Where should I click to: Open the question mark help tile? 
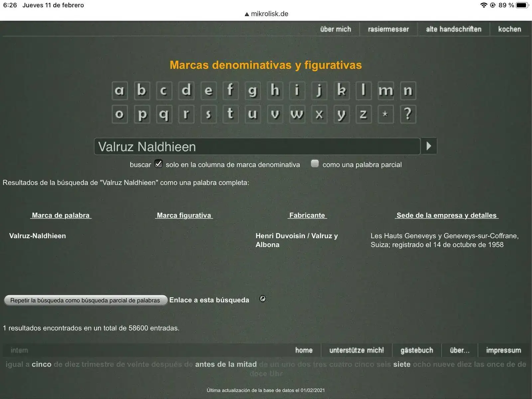click(x=408, y=114)
